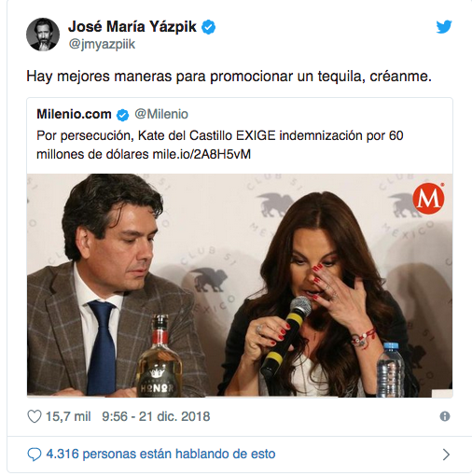Like the tweet with the heart icon
The image size is (472, 476).
click(x=35, y=416)
